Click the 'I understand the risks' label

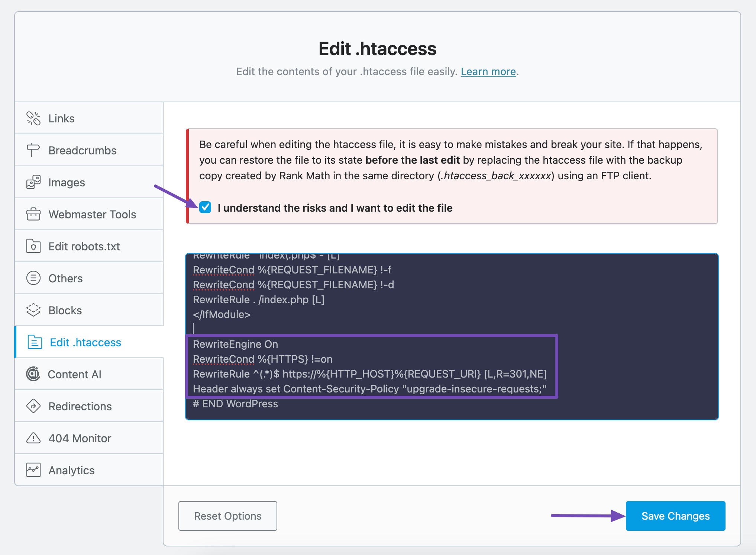335,208
